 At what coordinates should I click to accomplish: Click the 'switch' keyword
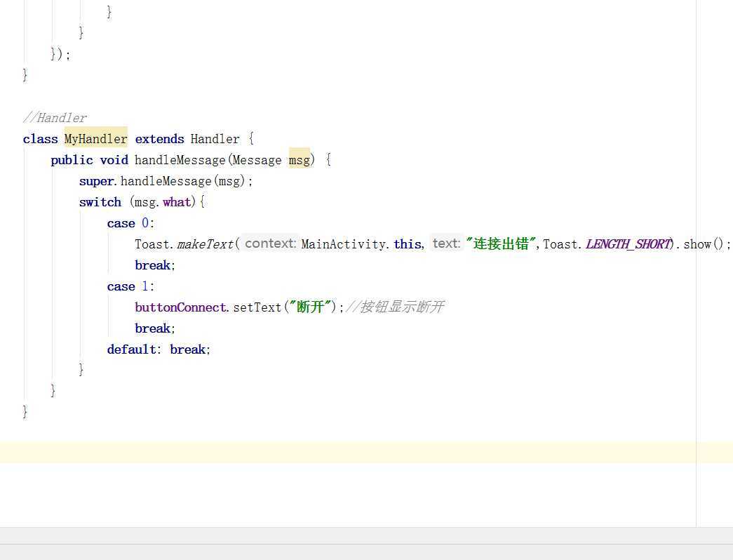click(x=100, y=202)
